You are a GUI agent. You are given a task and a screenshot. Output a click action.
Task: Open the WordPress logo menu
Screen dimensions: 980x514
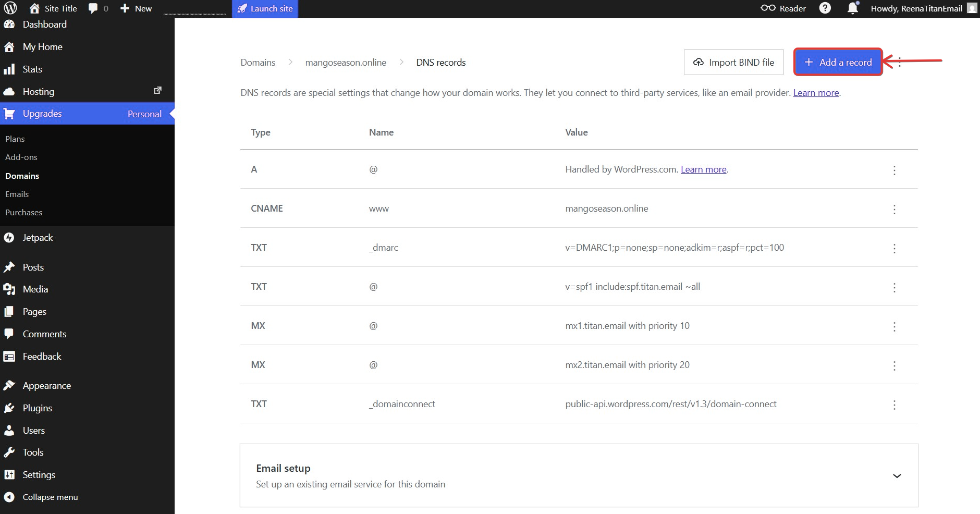tap(10, 8)
